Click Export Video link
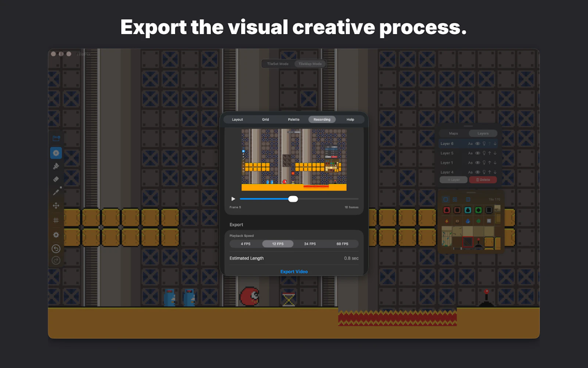The height and width of the screenshot is (368, 588). pos(294,272)
